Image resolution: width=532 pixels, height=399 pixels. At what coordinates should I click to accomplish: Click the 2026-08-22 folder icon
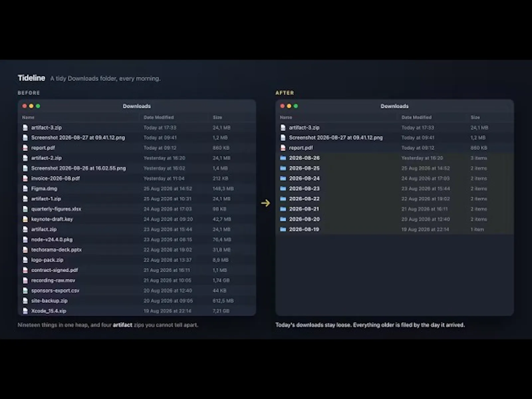coord(283,199)
